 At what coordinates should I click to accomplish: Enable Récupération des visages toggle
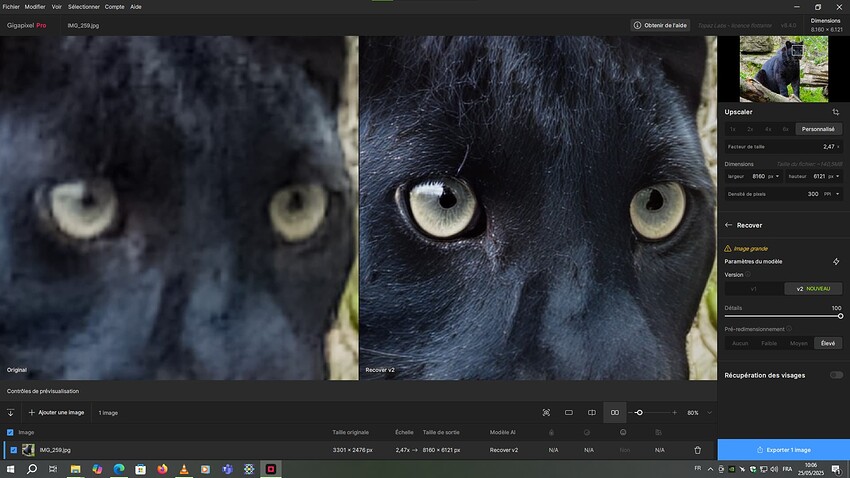836,375
